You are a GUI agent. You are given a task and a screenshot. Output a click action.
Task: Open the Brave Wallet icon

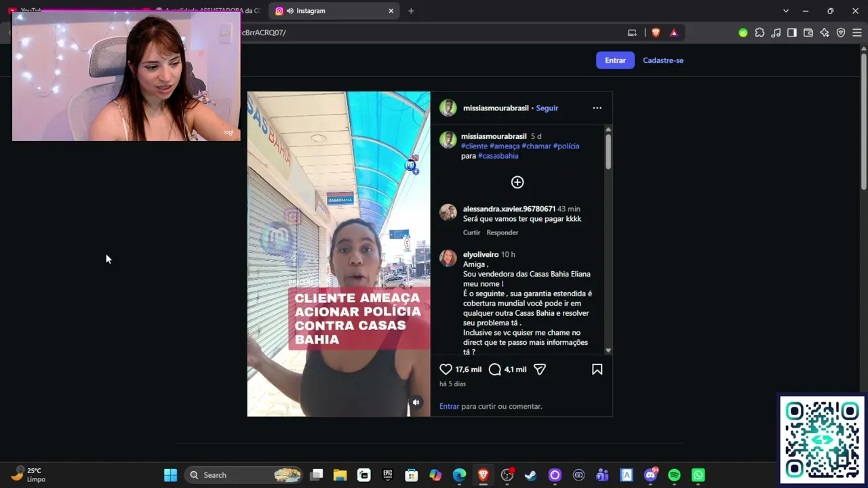808,33
